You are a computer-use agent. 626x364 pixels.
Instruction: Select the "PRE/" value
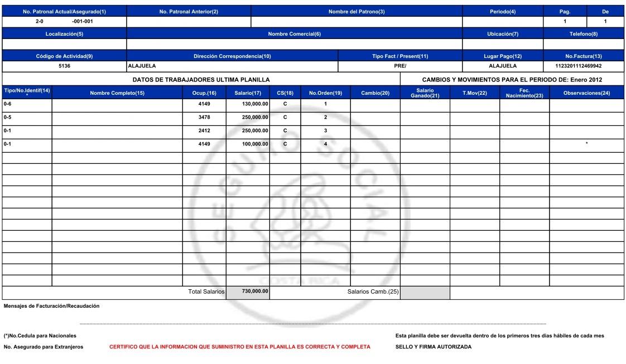(400, 66)
